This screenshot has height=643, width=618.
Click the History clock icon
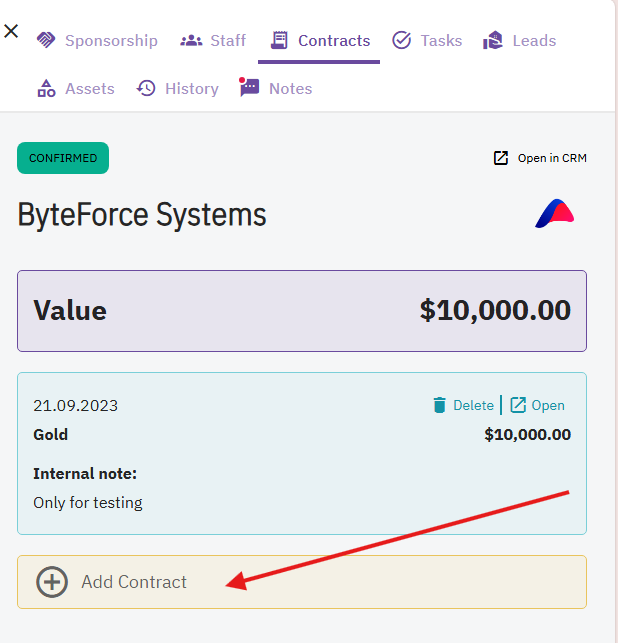(146, 88)
